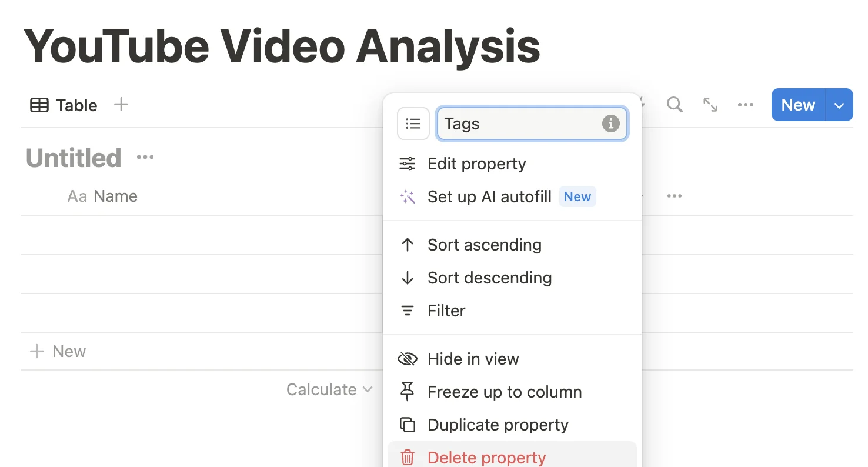The height and width of the screenshot is (467, 868).
Task: Click the info icon in Tags field
Action: 611,124
